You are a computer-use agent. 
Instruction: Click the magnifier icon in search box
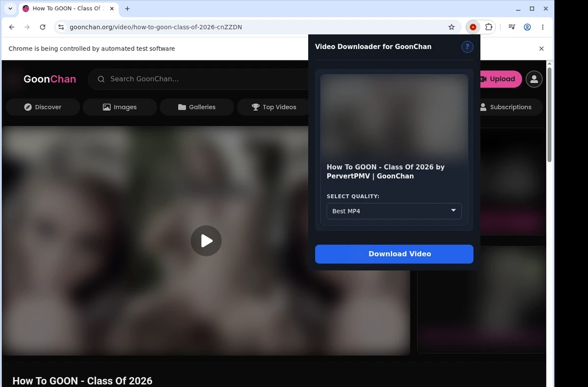pos(101,79)
